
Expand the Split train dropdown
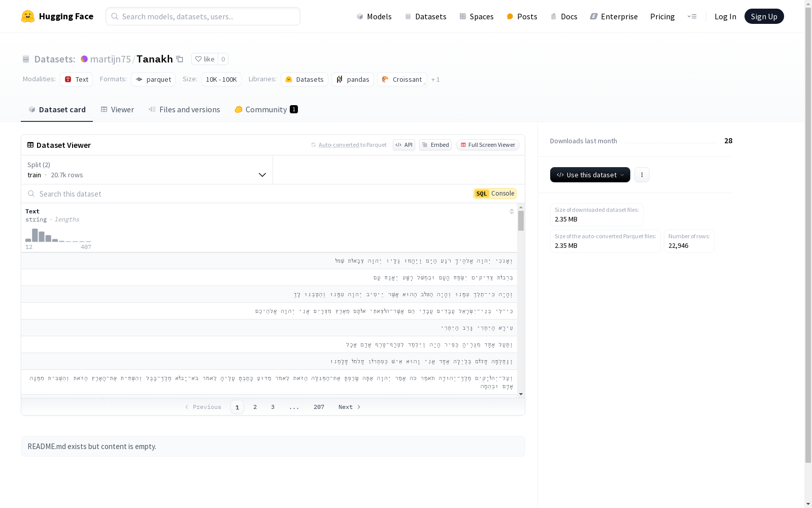147,170
